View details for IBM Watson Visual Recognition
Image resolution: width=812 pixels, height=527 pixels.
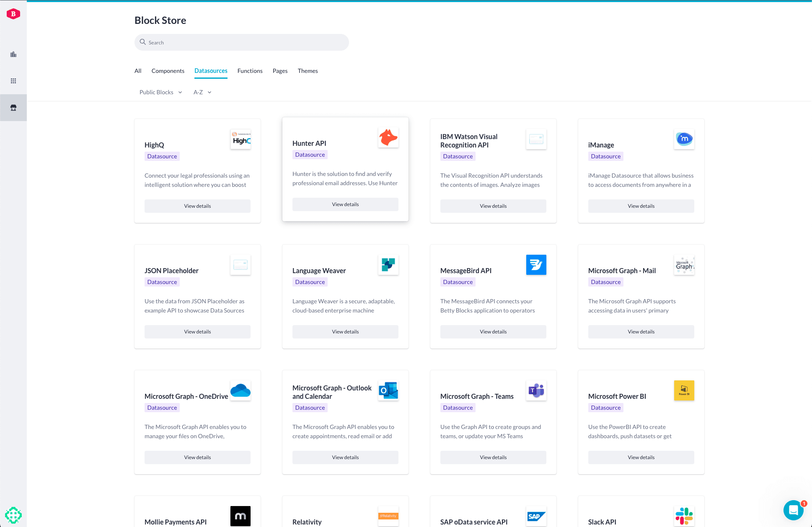point(494,206)
